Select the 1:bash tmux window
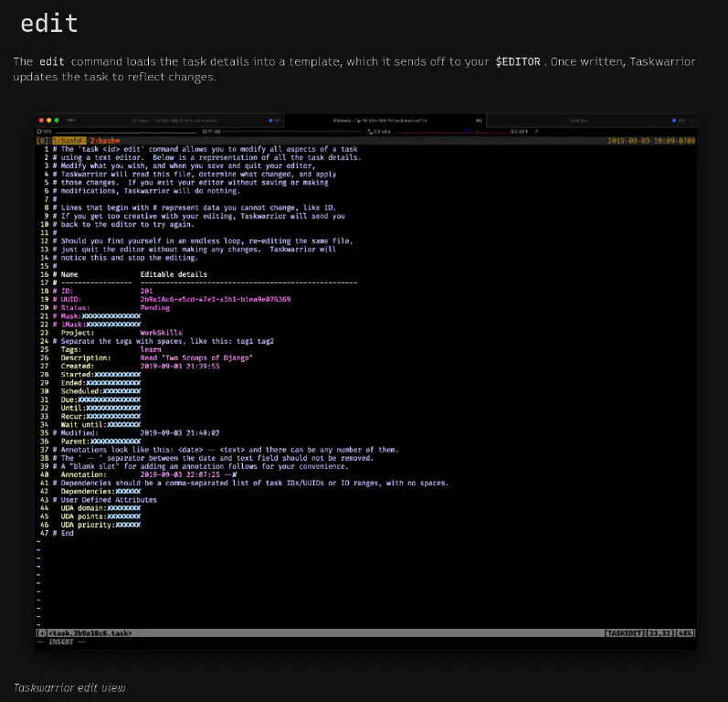Screen dimensions: 728x702 (69, 141)
